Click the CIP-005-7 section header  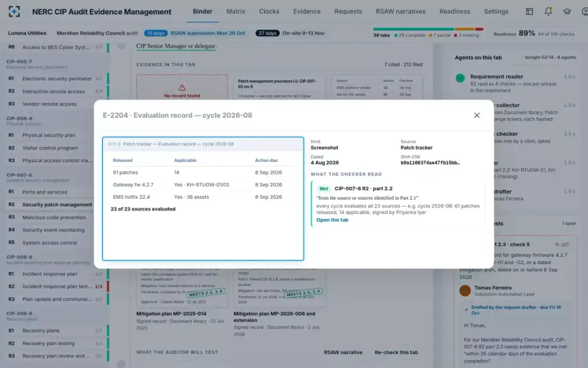19,62
